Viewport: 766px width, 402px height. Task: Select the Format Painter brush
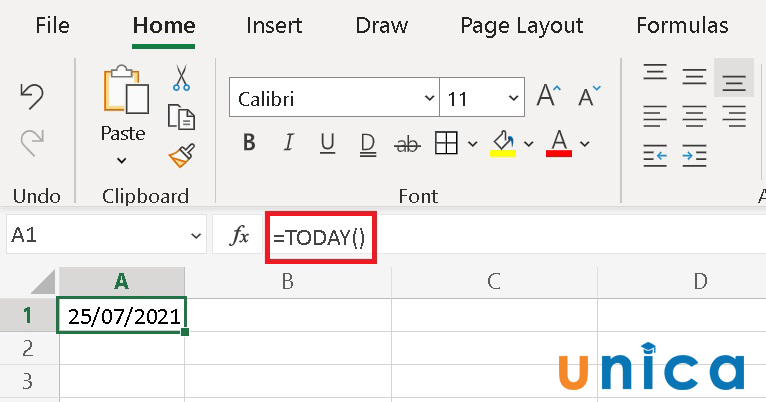(181, 154)
